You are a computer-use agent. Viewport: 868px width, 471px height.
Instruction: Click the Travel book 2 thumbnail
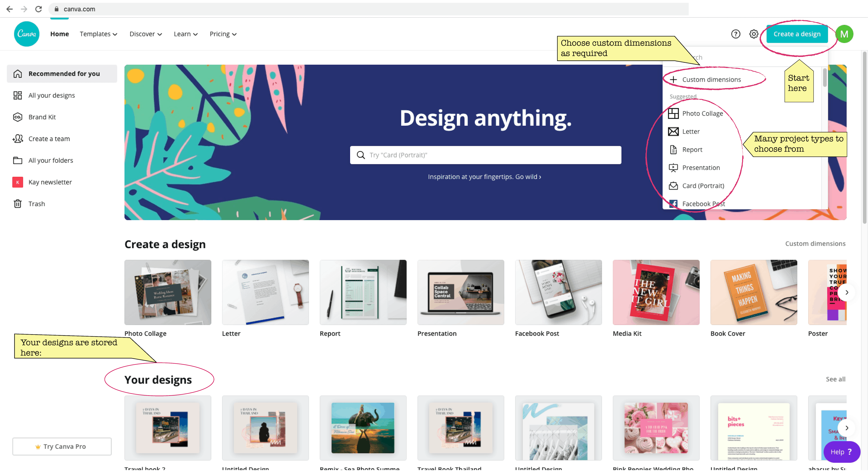(168, 427)
